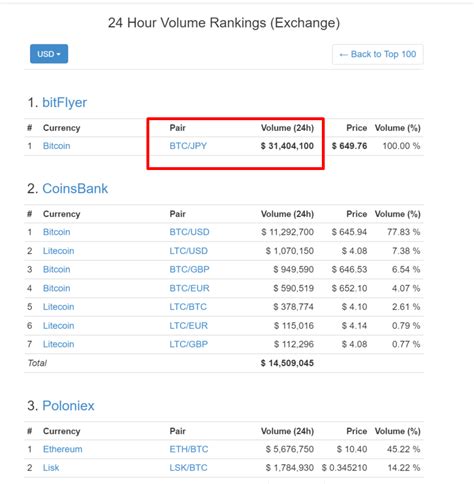Select the $ 10.40 Ethereum price
The image size is (474, 484).
pos(352,449)
